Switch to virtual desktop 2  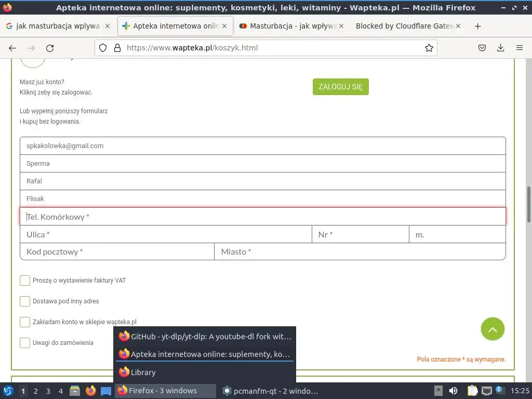pos(36,391)
